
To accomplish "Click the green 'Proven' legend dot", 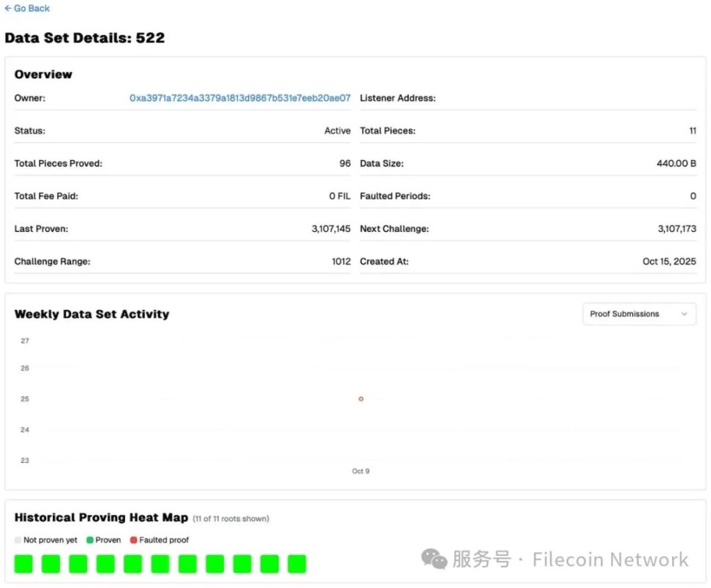I will [90, 540].
